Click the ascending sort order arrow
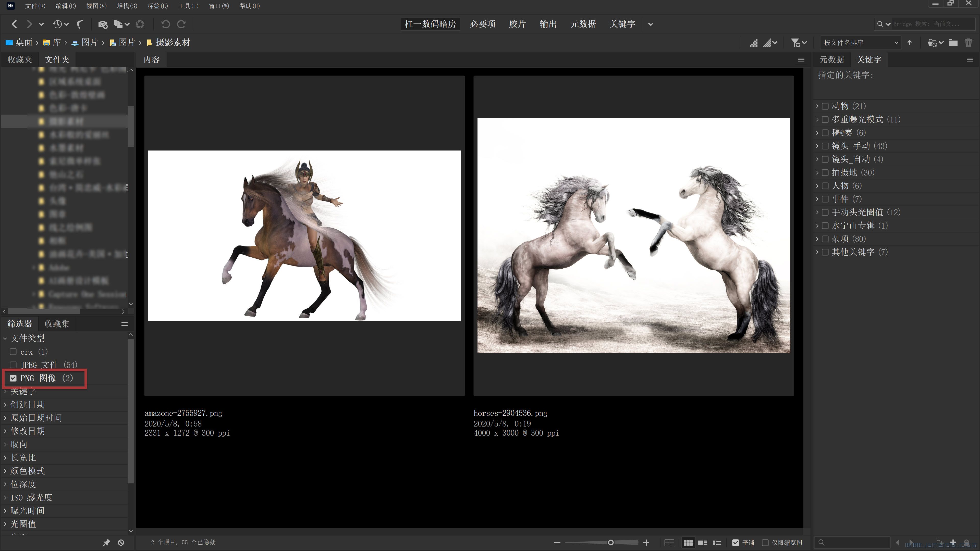The width and height of the screenshot is (980, 551). pyautogui.click(x=910, y=43)
